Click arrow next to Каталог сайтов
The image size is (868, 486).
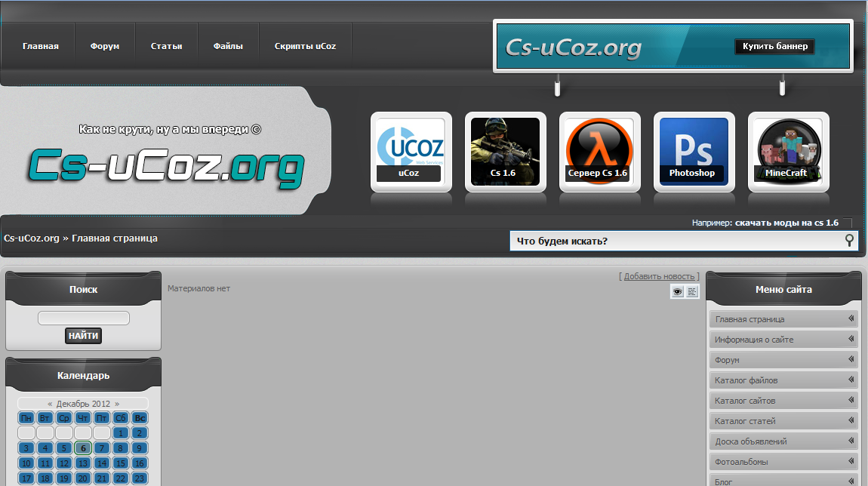click(851, 400)
